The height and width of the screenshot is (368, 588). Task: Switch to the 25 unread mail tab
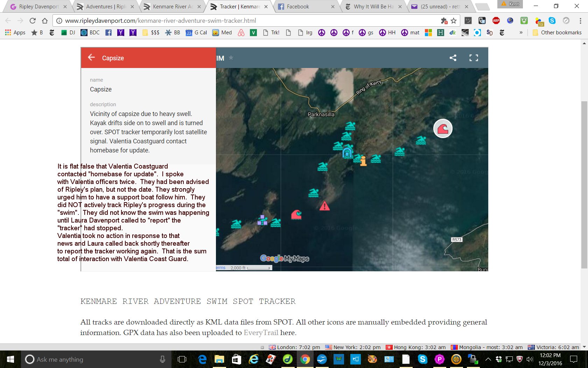[x=440, y=7]
